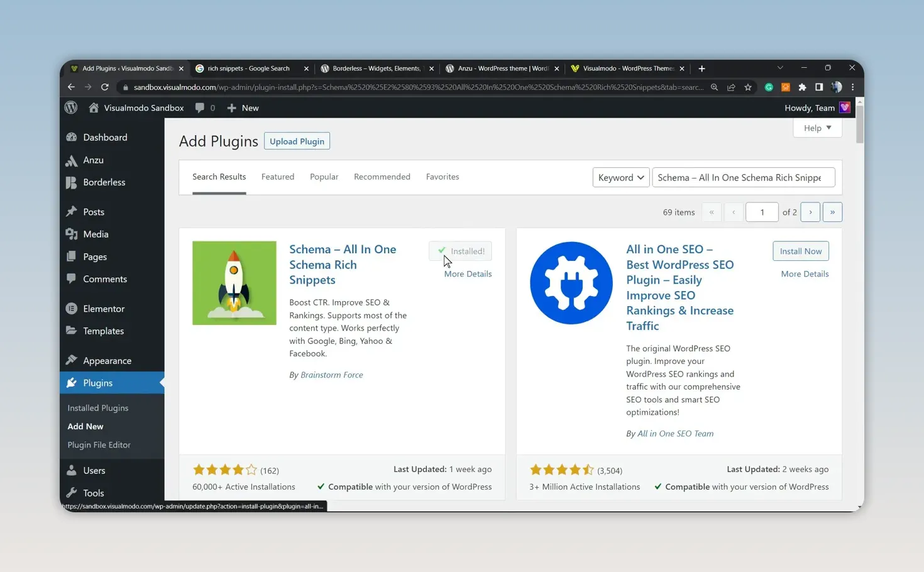Image resolution: width=924 pixels, height=572 pixels.
Task: Open comments bubble in admin bar
Action: tap(200, 107)
